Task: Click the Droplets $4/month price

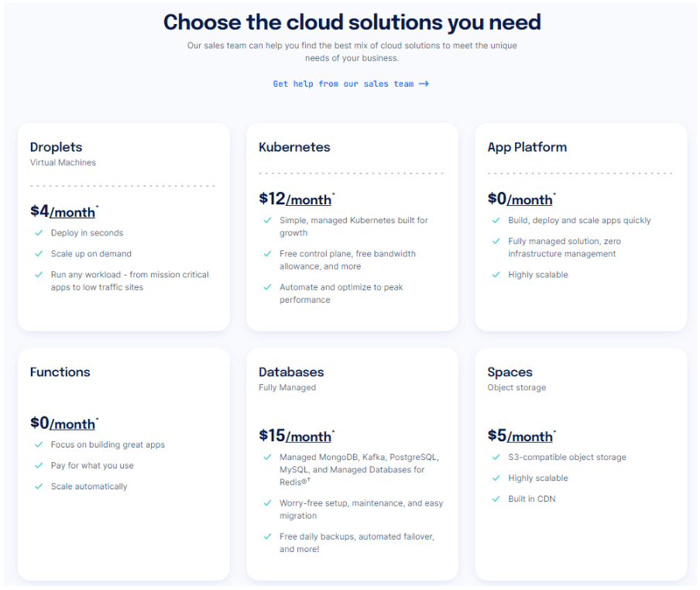Action: [64, 211]
